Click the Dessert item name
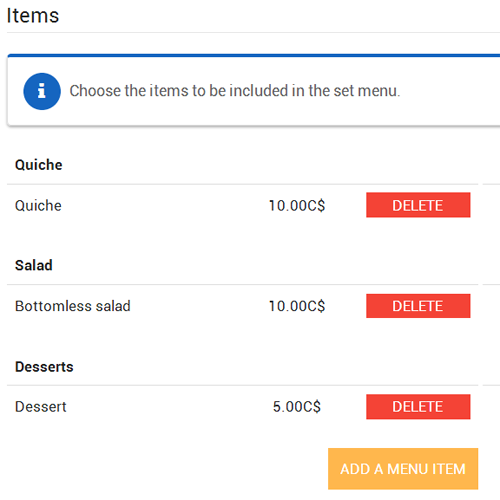Viewport: 500px width, 500px height. 41,407
